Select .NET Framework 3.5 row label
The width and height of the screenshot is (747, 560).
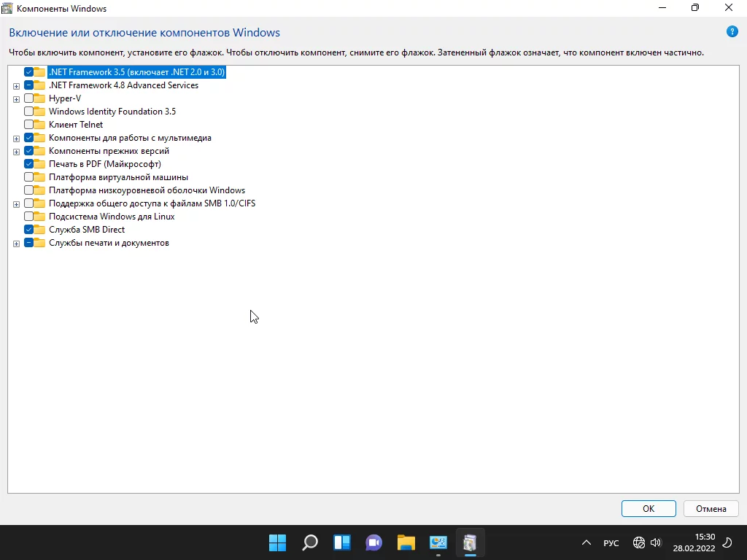point(136,72)
